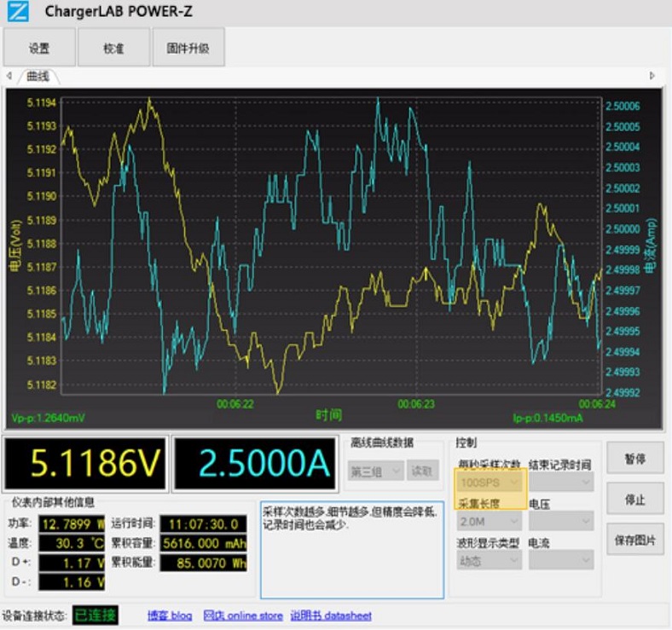672x630 pixels.
Task: Click the 固件升级 firmware upgrade button
Action: pyautogui.click(x=188, y=48)
